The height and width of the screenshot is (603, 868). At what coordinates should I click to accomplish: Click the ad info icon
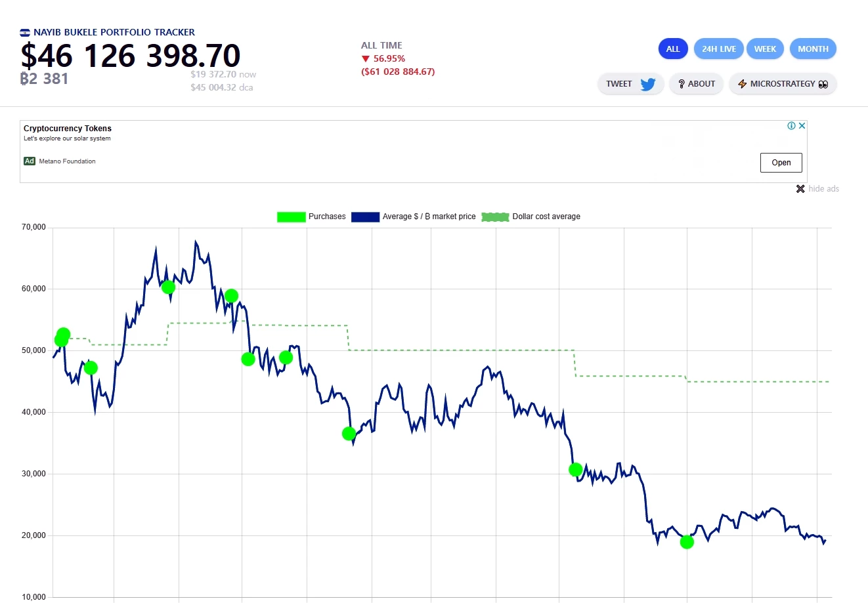[791, 126]
